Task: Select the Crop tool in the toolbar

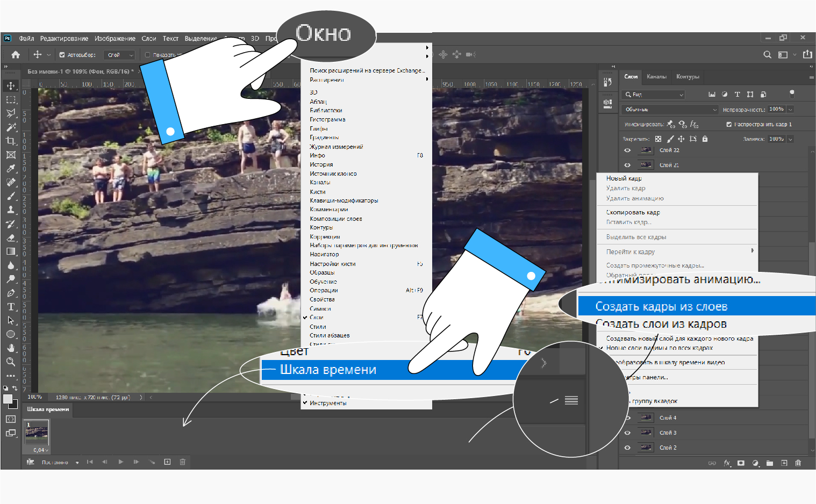Action: click(11, 141)
